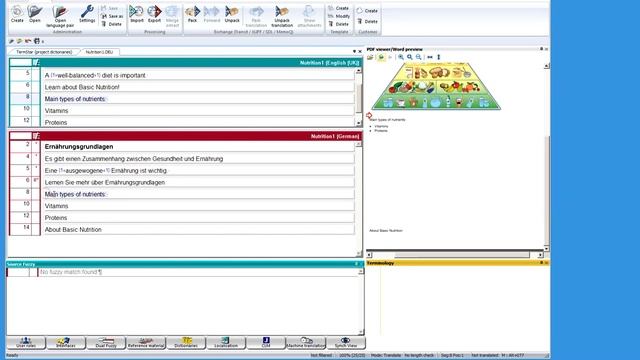Click Create in the Template group
The image size is (640, 360).
pyautogui.click(x=339, y=8)
